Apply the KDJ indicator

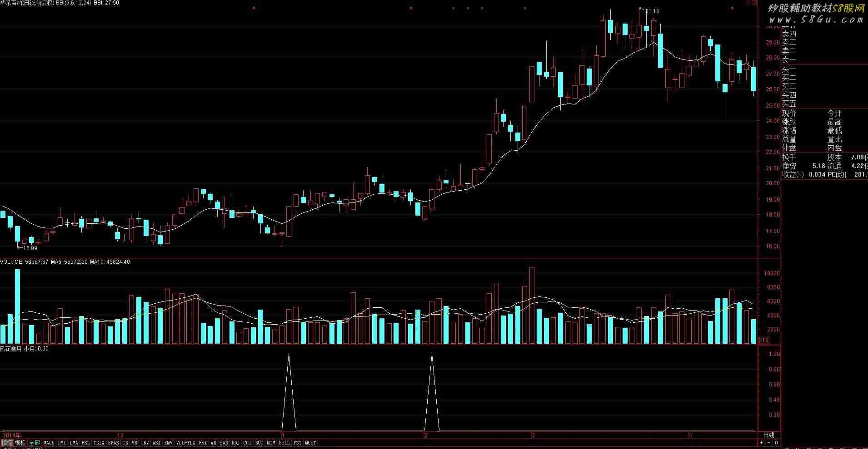coord(235,443)
